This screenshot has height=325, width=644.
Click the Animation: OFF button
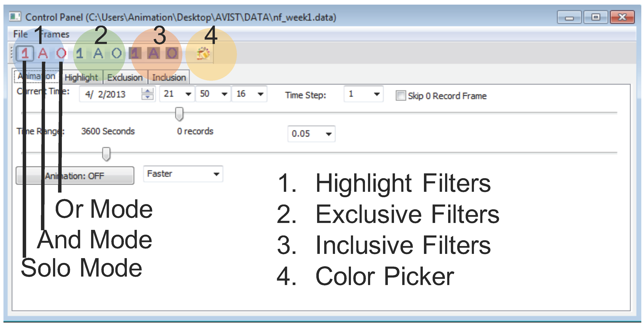(75, 176)
